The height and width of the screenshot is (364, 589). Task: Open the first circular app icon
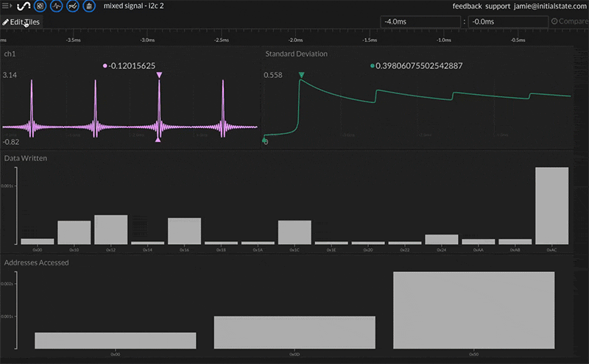pyautogui.click(x=40, y=7)
